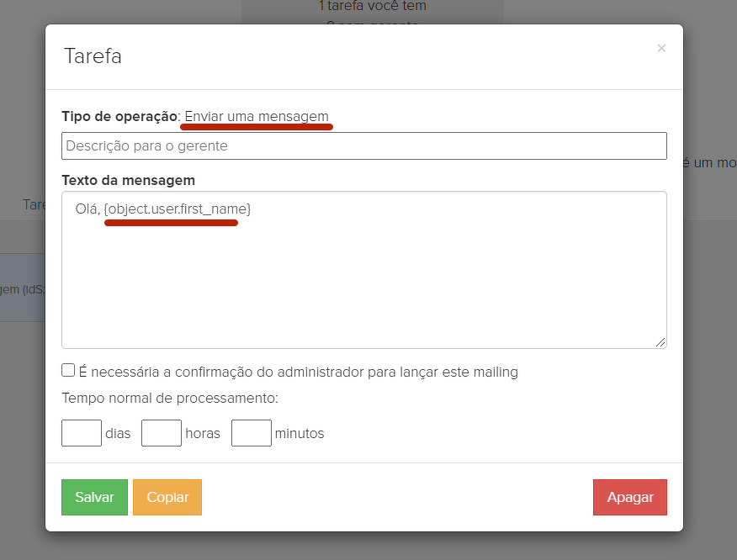The image size is (737, 560).
Task: Select the horas input box
Action: coord(162,433)
